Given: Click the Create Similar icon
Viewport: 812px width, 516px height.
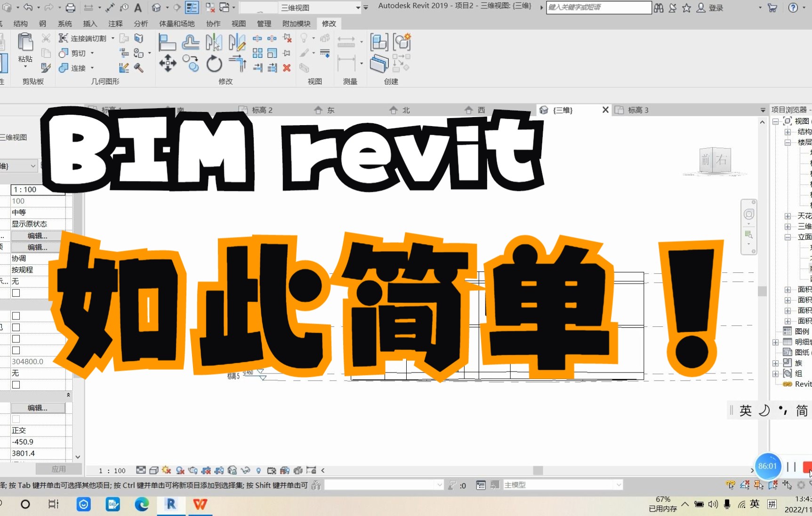Looking at the screenshot, I should coord(402,42).
